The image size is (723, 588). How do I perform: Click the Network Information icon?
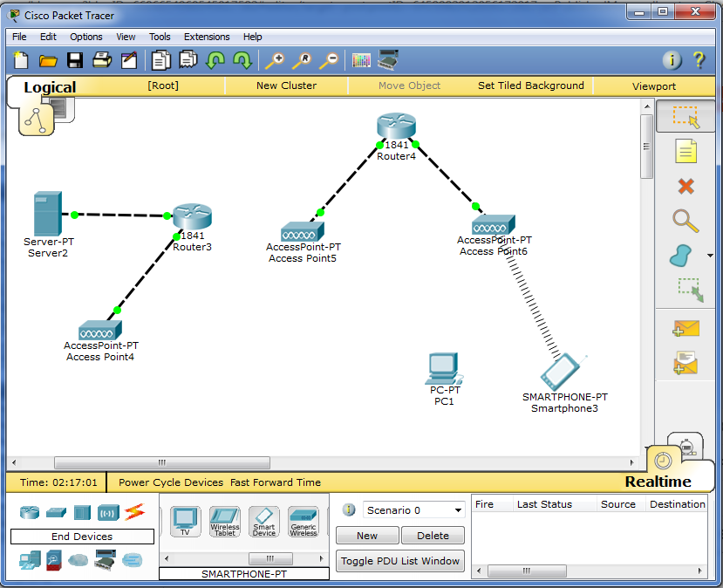[672, 60]
